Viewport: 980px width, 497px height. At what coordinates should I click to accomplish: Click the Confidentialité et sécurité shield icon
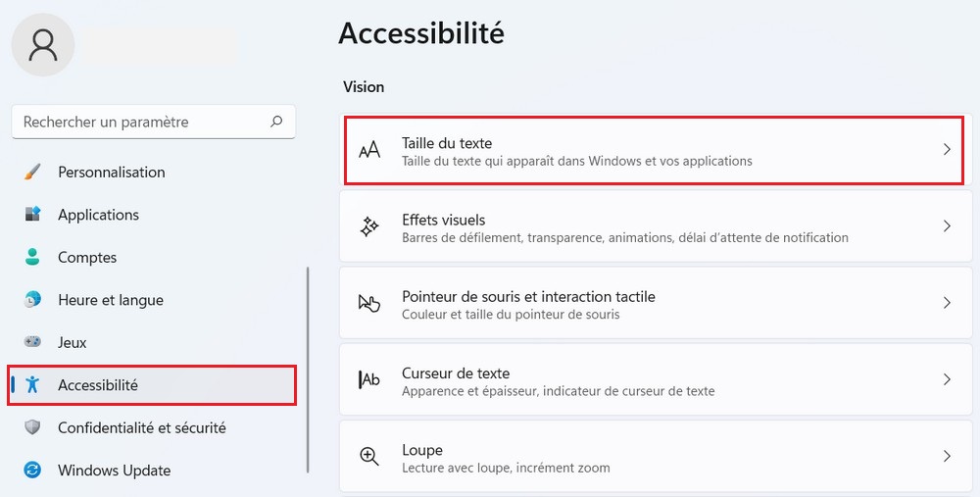pyautogui.click(x=32, y=427)
